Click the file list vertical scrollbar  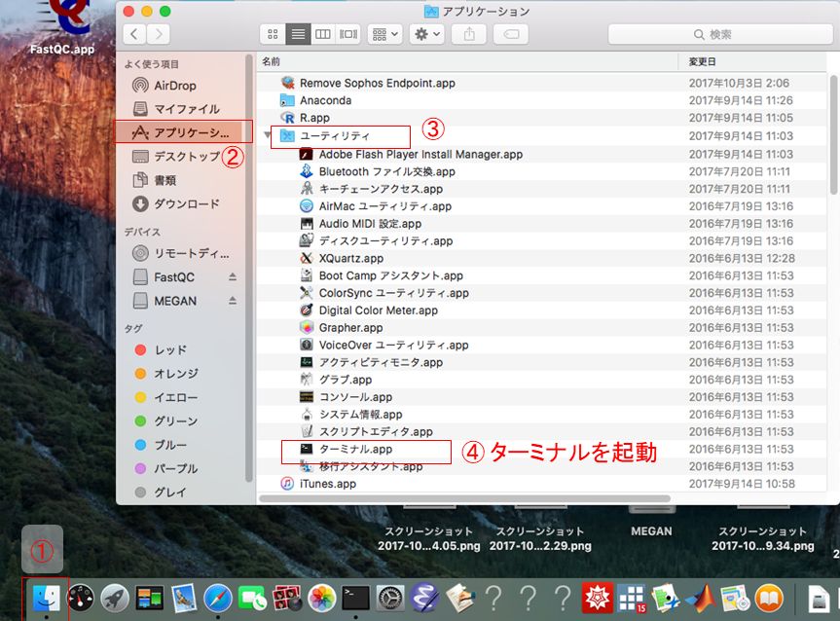(x=833, y=134)
